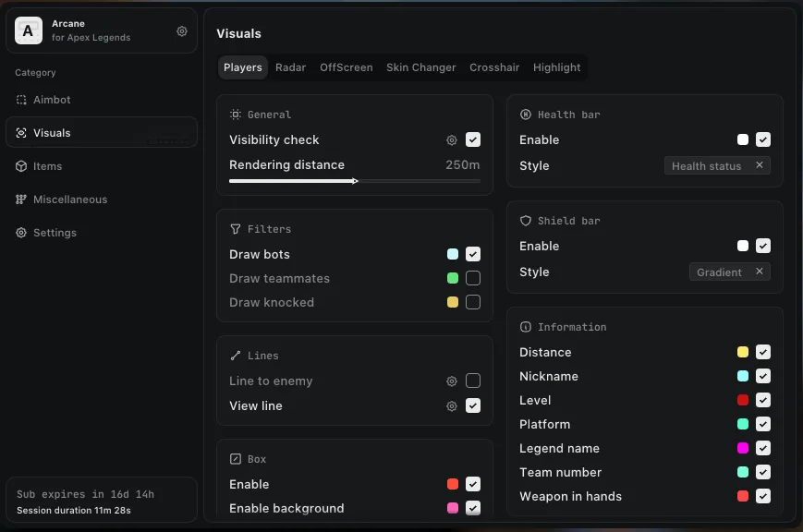Remove the Health status style tag
Viewport: 803px width, 532px height.
click(760, 165)
